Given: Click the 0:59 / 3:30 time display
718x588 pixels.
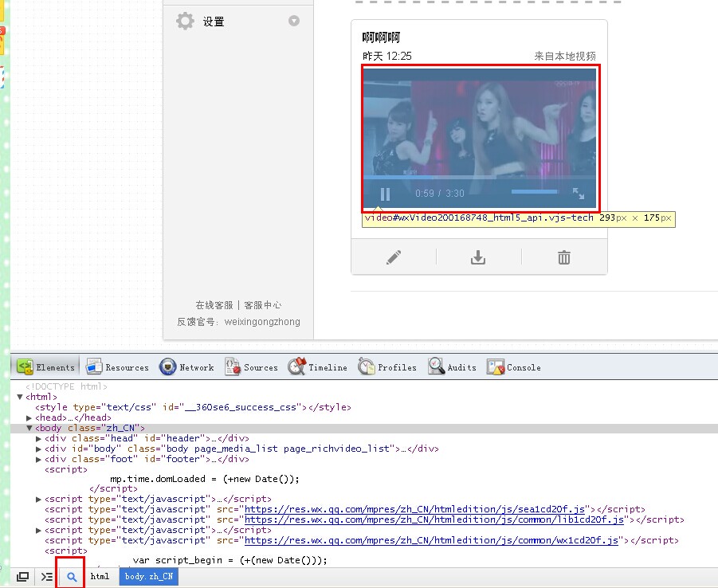Looking at the screenshot, I should (x=440, y=194).
